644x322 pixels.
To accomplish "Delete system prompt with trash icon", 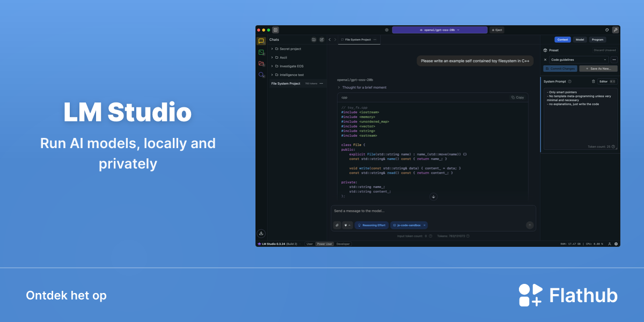I will 594,82.
